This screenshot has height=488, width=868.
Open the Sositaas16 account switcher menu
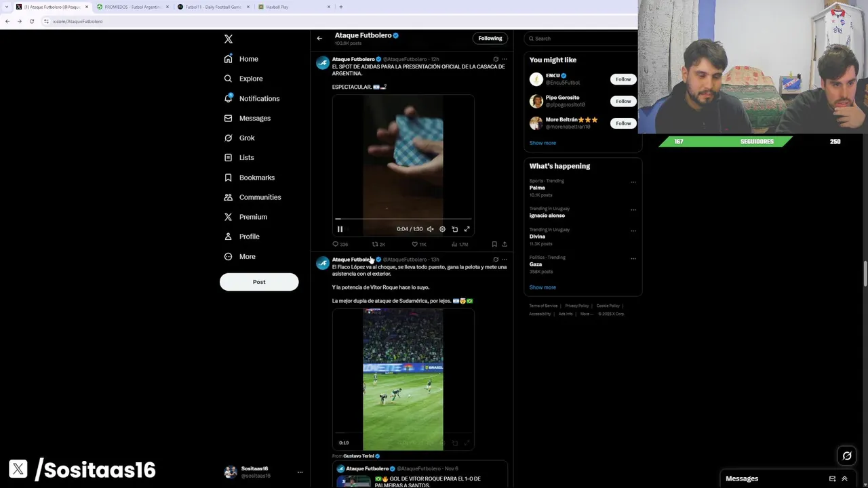coord(263,472)
